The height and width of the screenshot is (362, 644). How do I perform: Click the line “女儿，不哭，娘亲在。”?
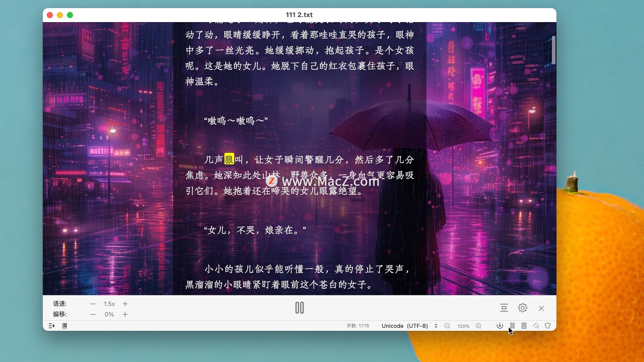point(255,230)
